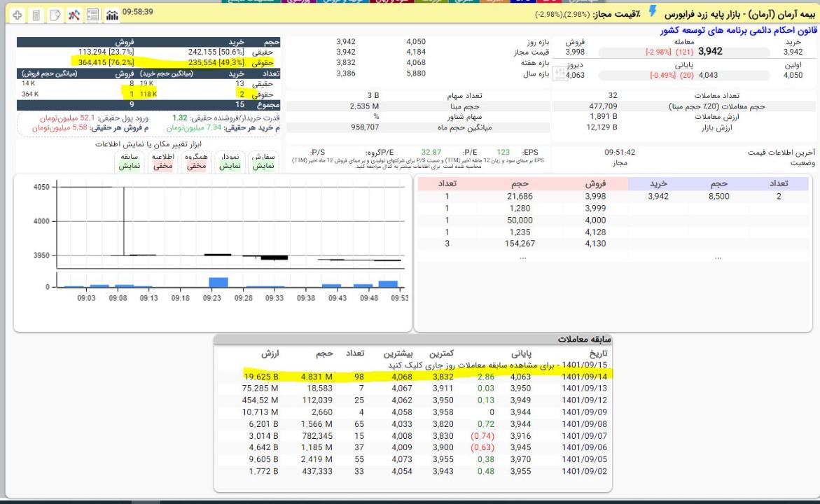Open the bar chart icon beside the clock
The width and height of the screenshot is (820, 504).
(x=112, y=15)
